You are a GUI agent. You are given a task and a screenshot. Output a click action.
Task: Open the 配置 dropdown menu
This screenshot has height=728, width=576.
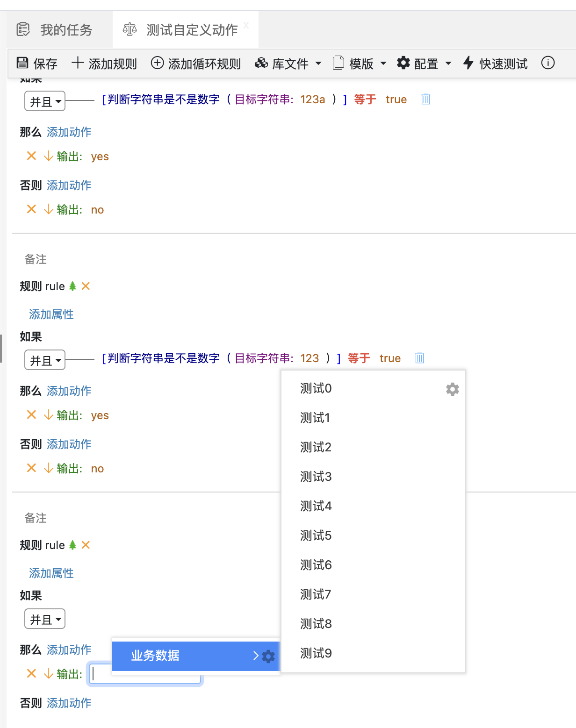pyautogui.click(x=424, y=63)
